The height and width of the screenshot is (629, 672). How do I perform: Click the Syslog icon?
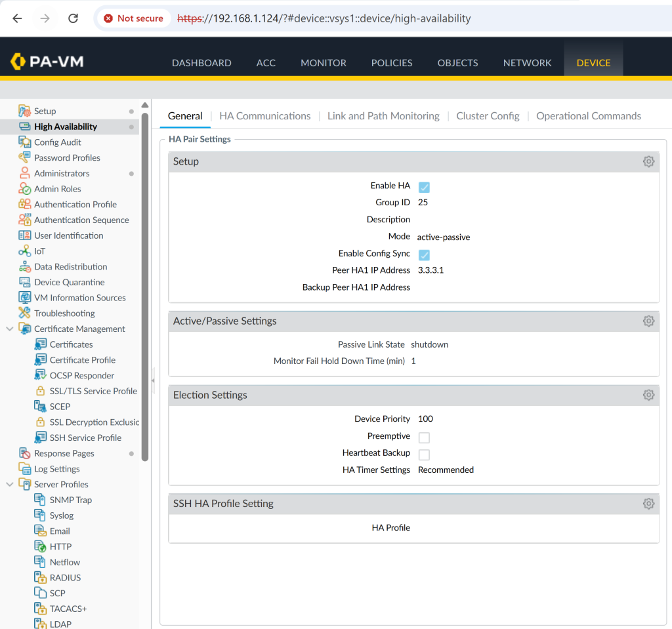40,515
